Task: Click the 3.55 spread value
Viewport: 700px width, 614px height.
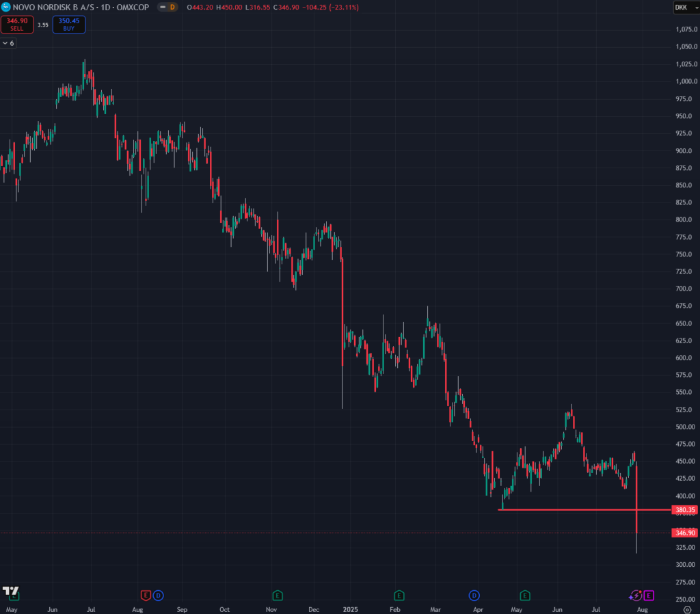Action: [x=43, y=25]
